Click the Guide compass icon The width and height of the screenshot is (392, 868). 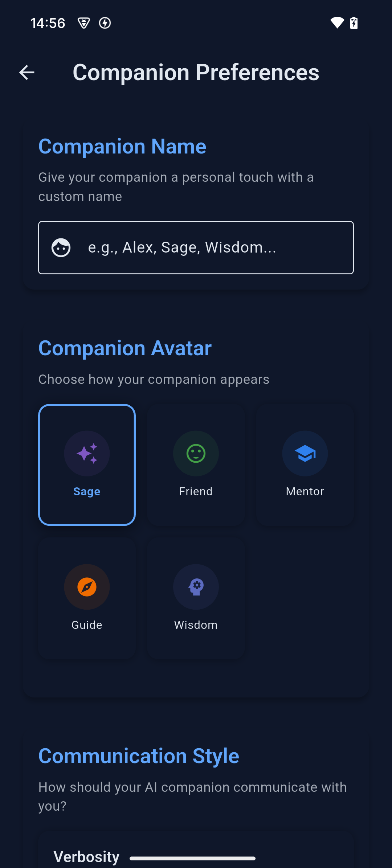(87, 587)
